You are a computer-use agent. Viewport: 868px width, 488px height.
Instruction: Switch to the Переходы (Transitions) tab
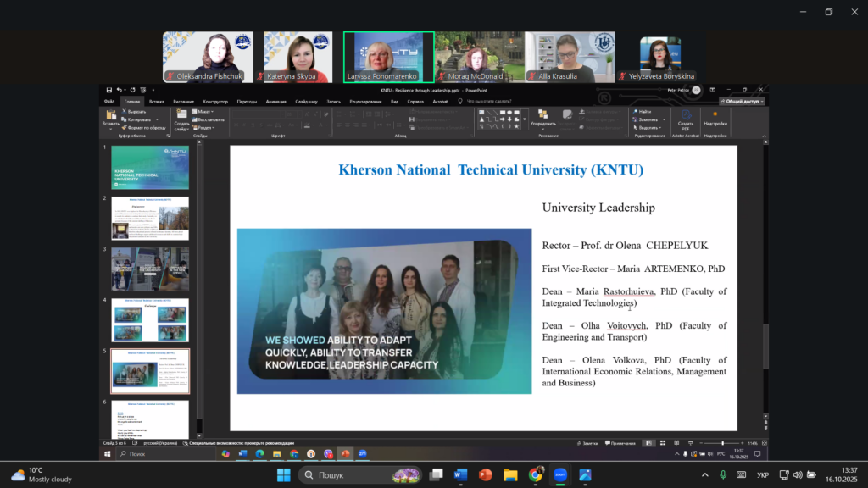[x=247, y=101]
